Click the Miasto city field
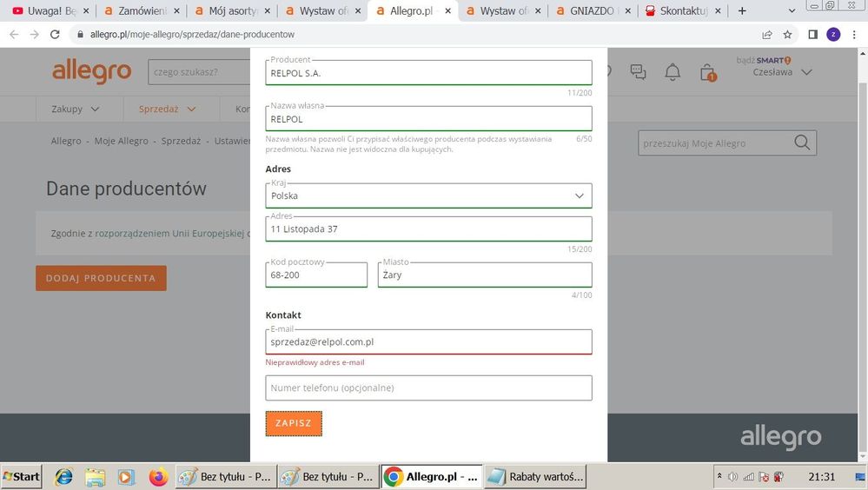This screenshot has width=868, height=490. 484,275
